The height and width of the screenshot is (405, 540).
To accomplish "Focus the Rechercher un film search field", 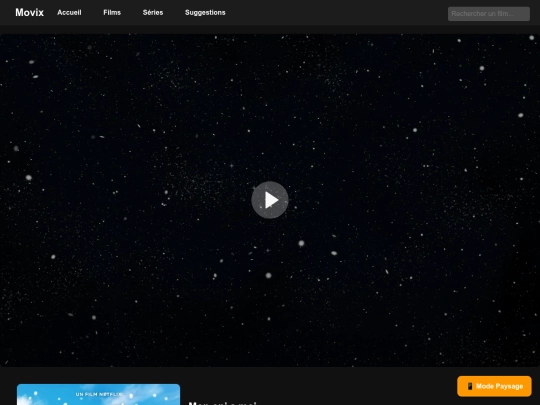I will pyautogui.click(x=489, y=14).
